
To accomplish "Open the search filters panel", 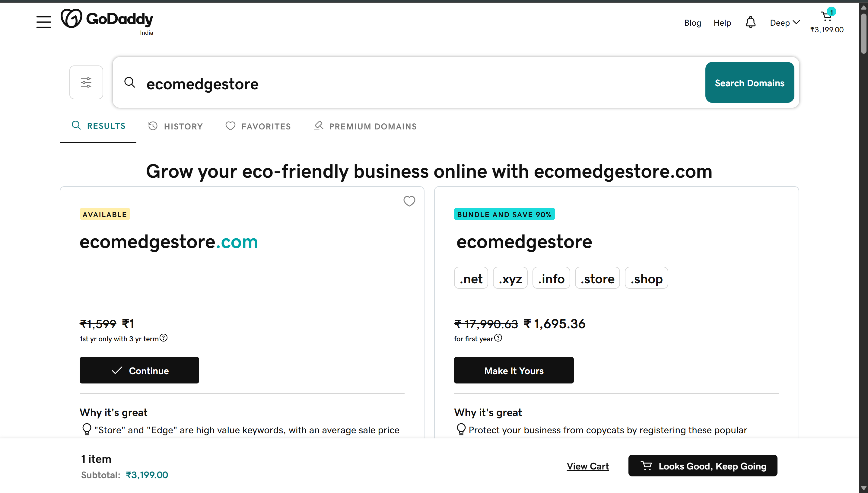I will pyautogui.click(x=86, y=82).
